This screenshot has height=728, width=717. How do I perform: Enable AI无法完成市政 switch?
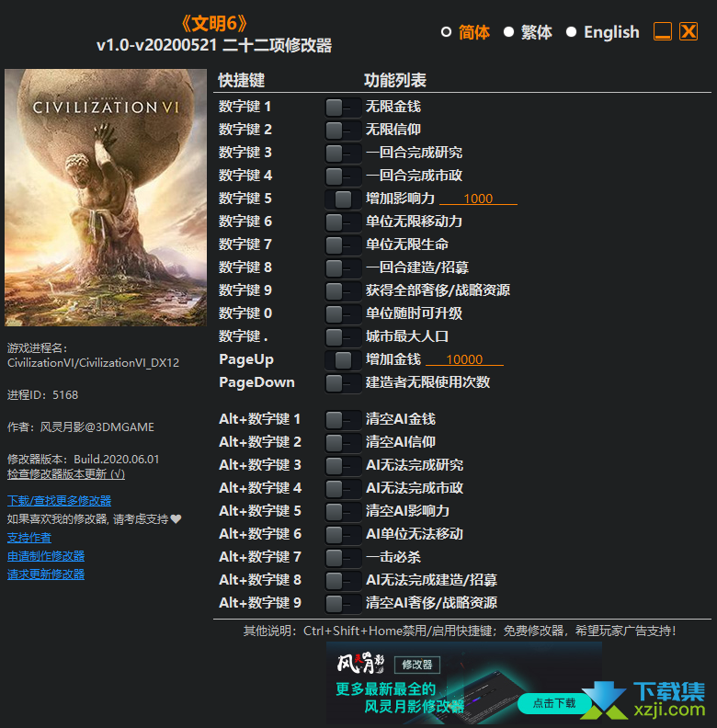click(343, 488)
